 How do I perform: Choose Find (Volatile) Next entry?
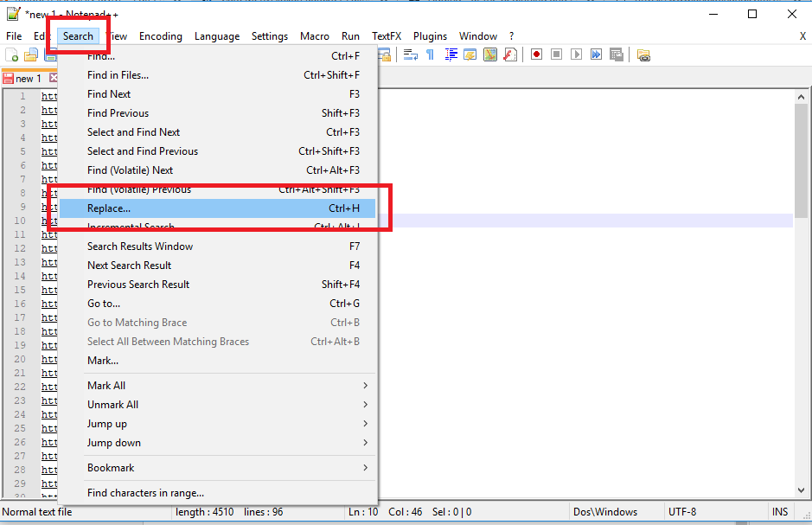(218, 170)
